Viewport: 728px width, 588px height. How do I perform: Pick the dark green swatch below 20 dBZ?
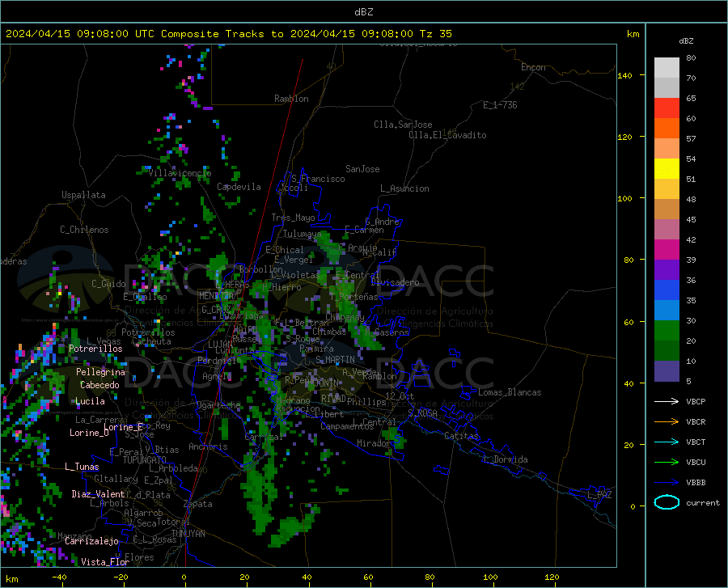coord(667,351)
